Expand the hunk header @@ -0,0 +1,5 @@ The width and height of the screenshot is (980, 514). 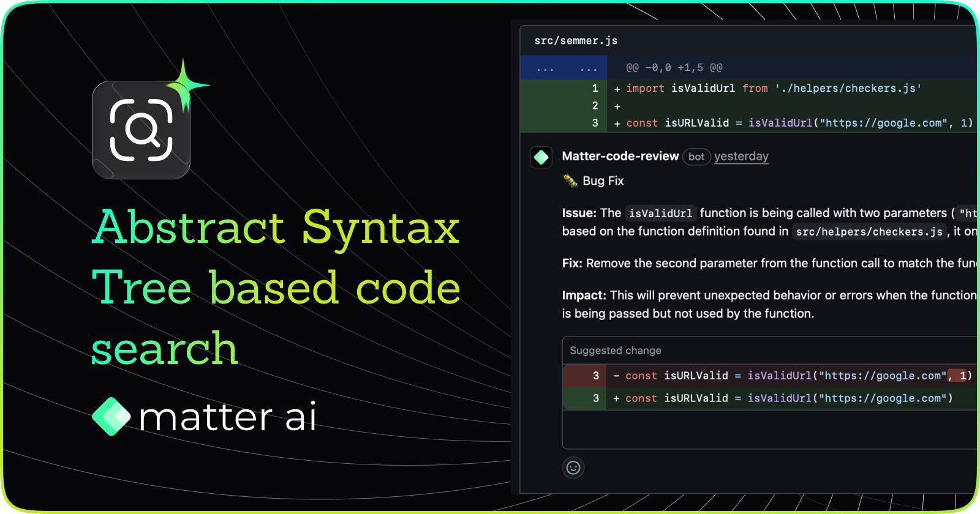674,67
